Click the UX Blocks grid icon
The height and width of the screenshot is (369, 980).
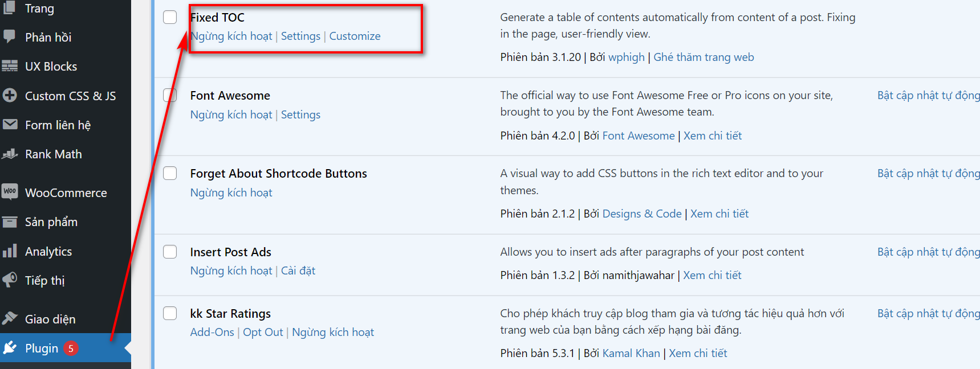pos(10,66)
